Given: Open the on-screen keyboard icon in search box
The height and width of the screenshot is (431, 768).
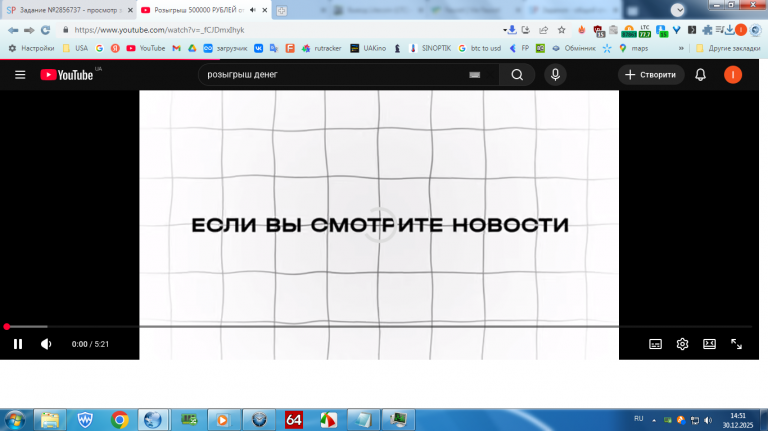Looking at the screenshot, I should (474, 75).
